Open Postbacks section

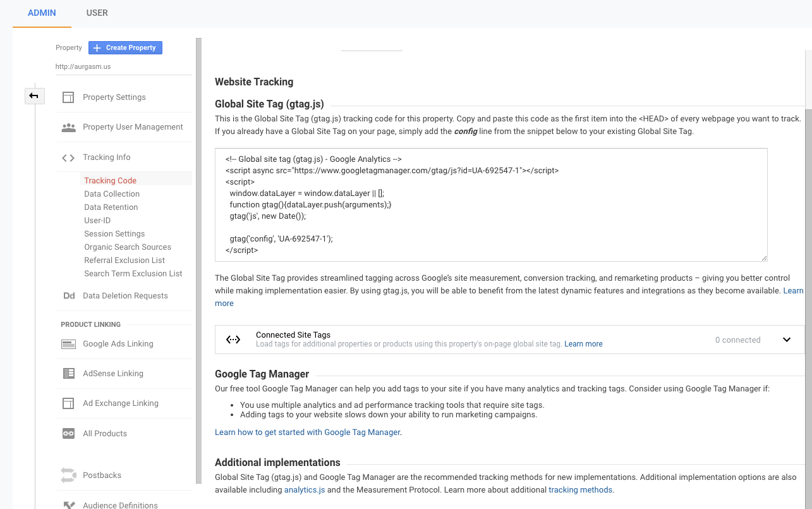pos(102,475)
